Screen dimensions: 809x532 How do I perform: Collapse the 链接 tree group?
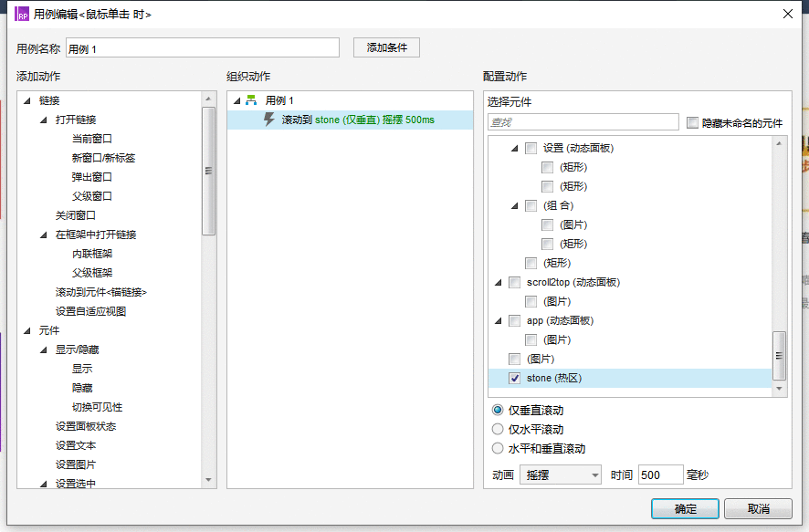pos(27,101)
